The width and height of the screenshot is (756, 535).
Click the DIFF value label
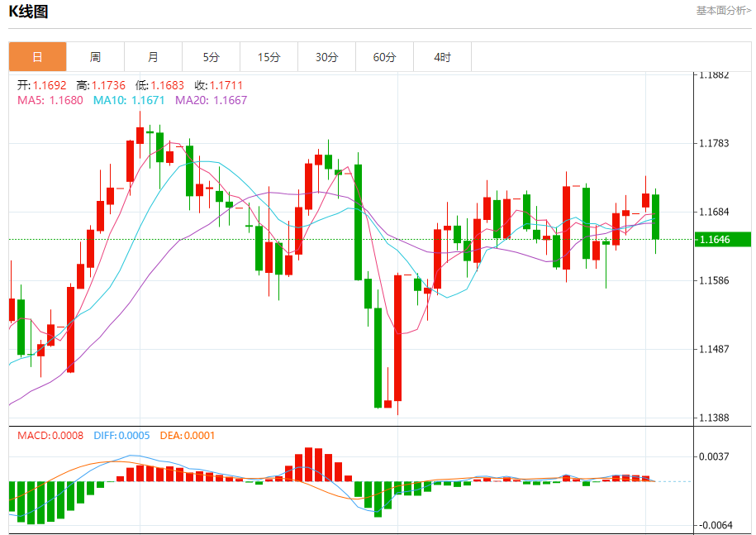[121, 435]
